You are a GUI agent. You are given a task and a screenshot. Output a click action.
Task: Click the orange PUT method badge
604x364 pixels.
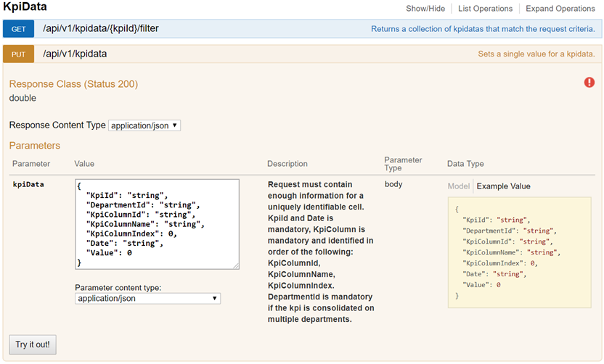[x=18, y=54]
